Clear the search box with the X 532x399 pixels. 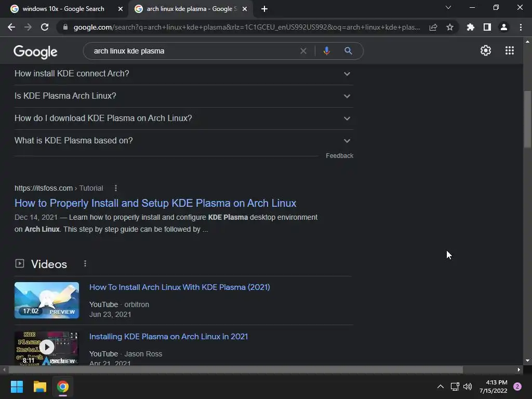[x=303, y=51]
